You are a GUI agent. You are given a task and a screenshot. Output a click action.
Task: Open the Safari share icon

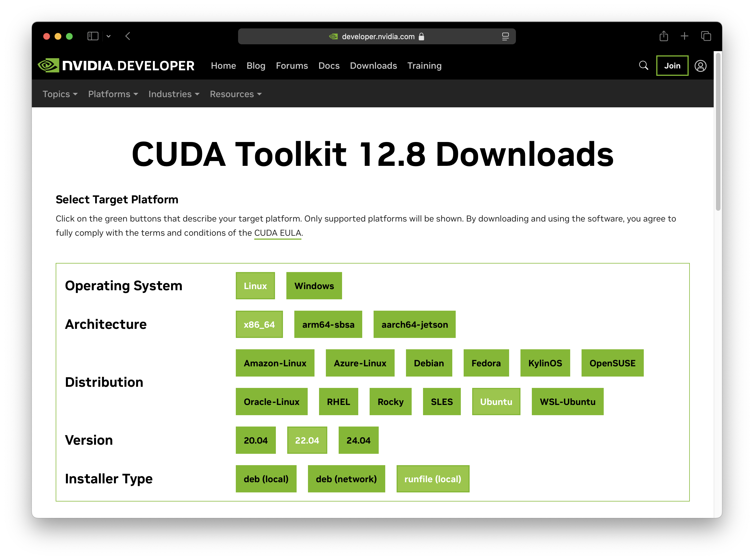663,36
